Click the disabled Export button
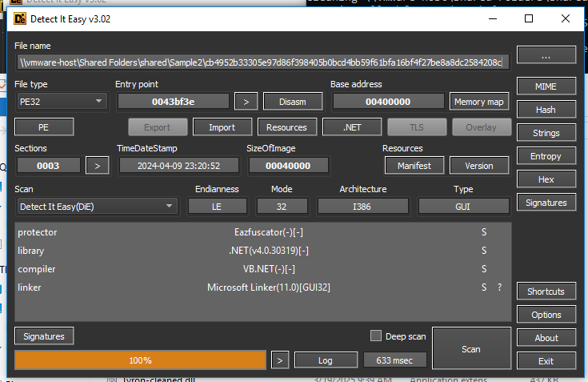The image size is (588, 382). (157, 127)
